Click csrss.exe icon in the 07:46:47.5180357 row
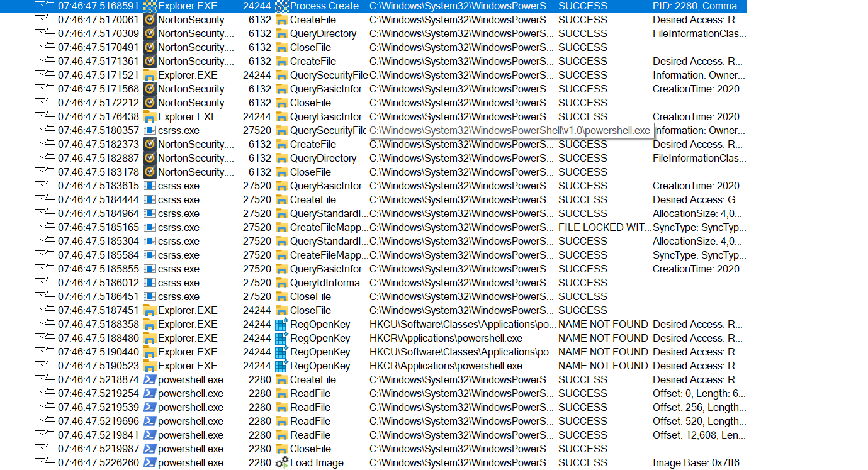Image resolution: width=868 pixels, height=470 pixels. click(x=150, y=131)
